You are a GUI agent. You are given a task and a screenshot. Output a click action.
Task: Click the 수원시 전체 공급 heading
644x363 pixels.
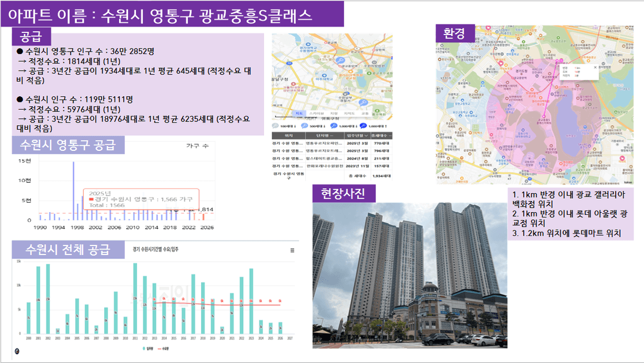68,249
